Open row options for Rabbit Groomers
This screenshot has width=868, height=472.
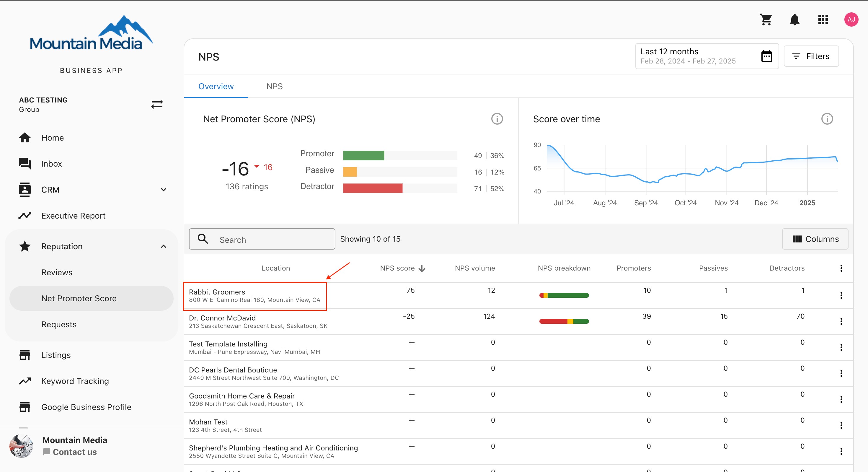(x=841, y=295)
